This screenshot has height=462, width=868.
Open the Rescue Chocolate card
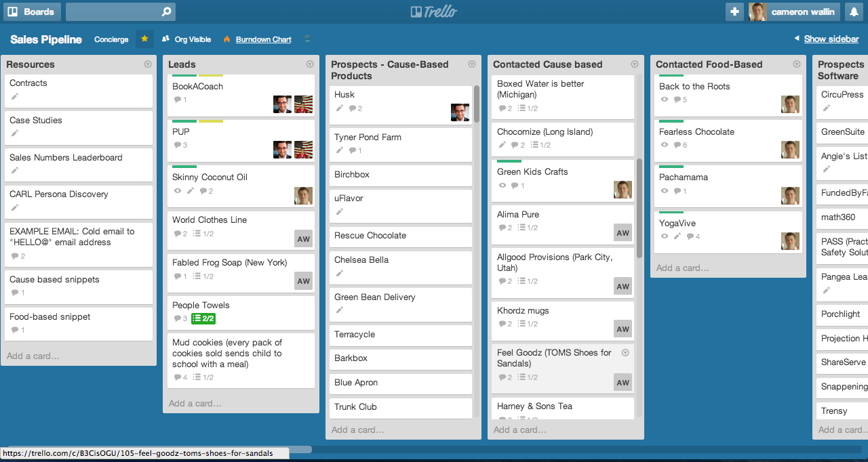click(x=401, y=236)
